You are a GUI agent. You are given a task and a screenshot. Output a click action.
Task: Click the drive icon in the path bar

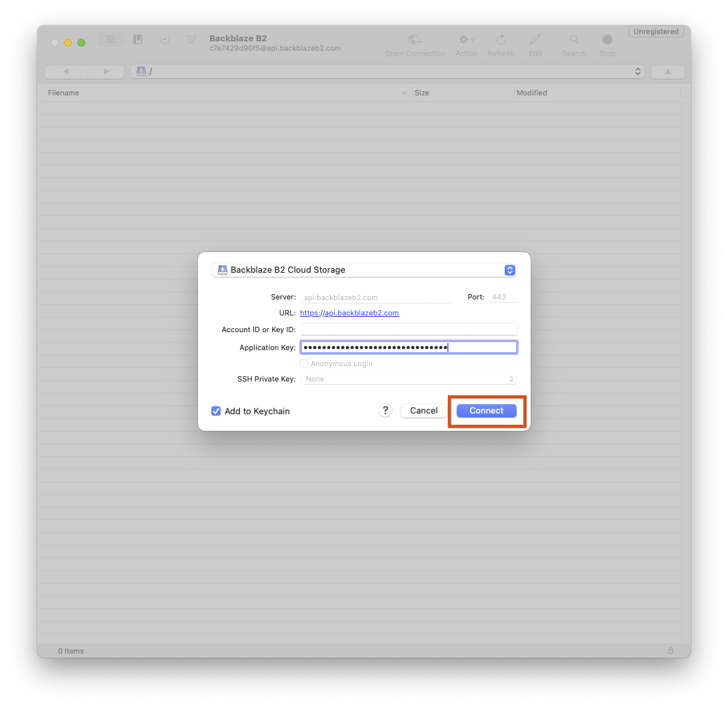click(141, 71)
